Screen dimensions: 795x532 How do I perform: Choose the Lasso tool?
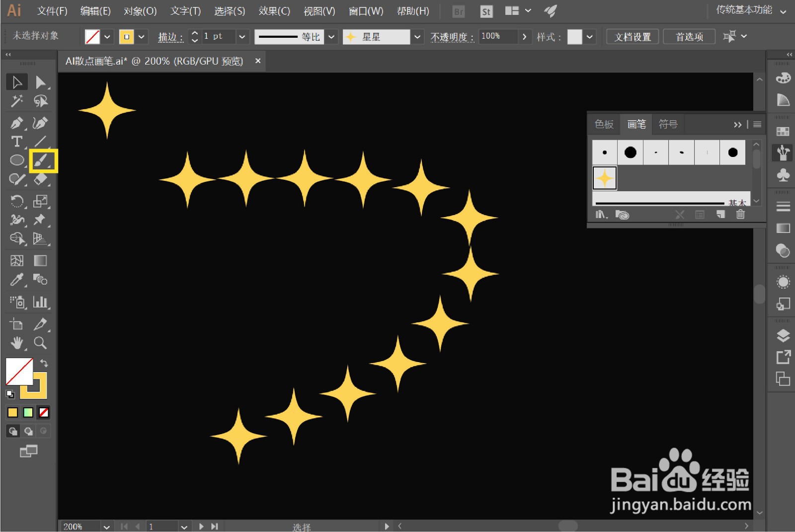40,101
